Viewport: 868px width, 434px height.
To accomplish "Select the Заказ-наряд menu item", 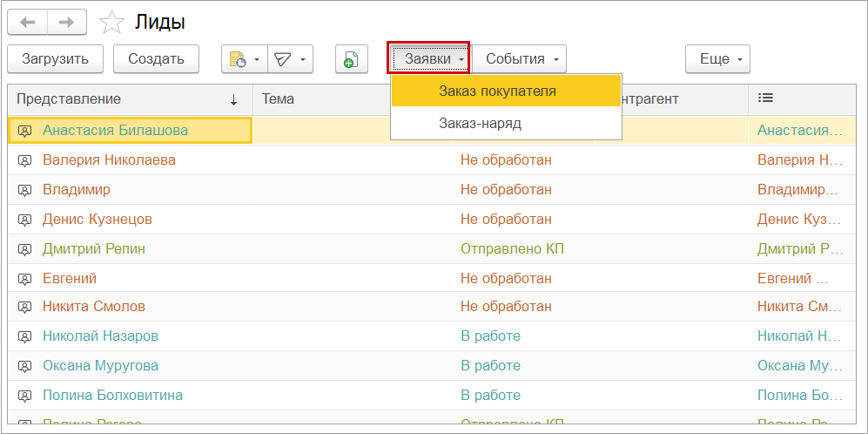I will pyautogui.click(x=480, y=123).
